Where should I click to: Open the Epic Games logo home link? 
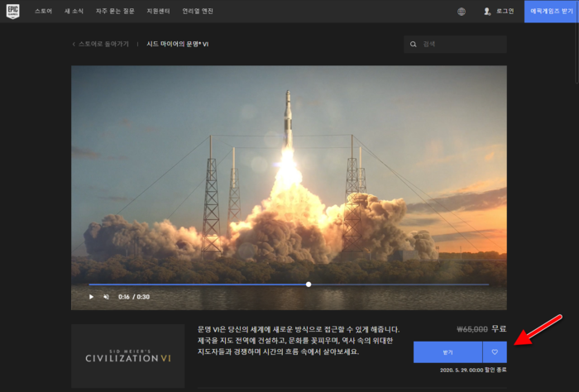pyautogui.click(x=13, y=12)
